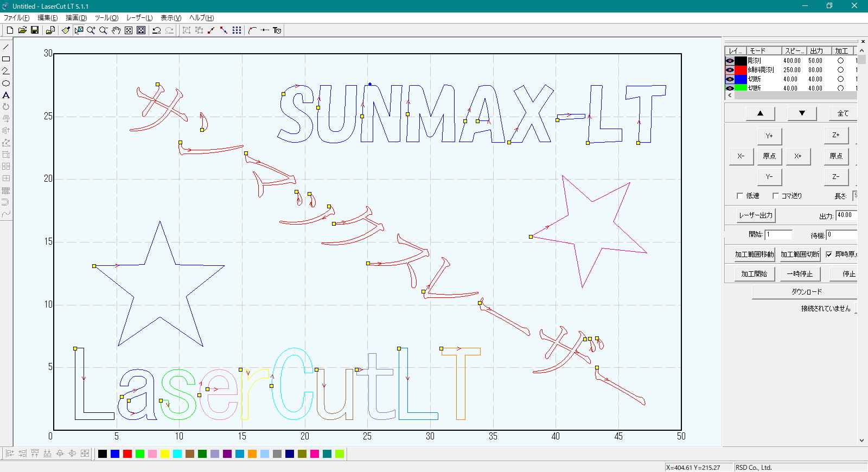Click the red diagonal arrow start-point icon
The height and width of the screenshot is (472, 868).
[x=212, y=30]
